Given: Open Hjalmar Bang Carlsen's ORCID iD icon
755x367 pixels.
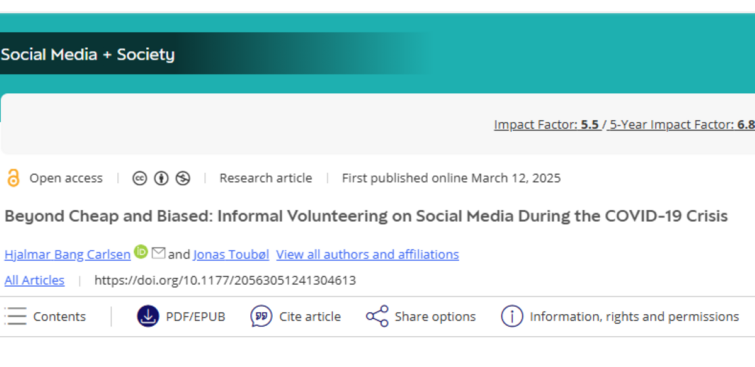Looking at the screenshot, I should (x=141, y=252).
